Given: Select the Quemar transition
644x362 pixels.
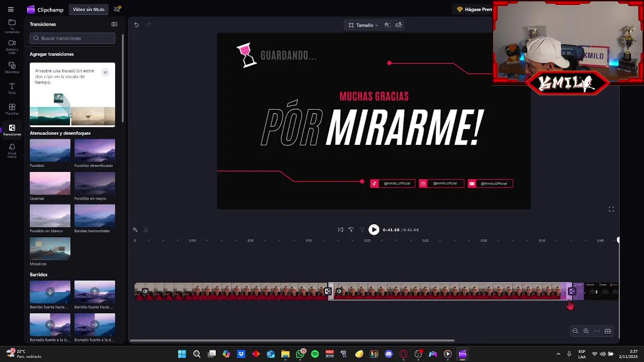Looking at the screenshot, I should 50,183.
